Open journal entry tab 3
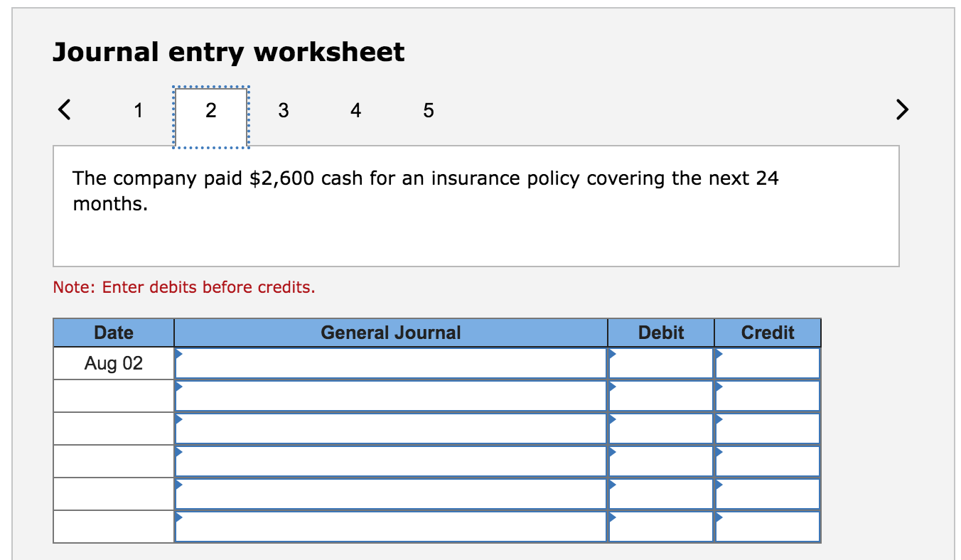 (x=284, y=110)
